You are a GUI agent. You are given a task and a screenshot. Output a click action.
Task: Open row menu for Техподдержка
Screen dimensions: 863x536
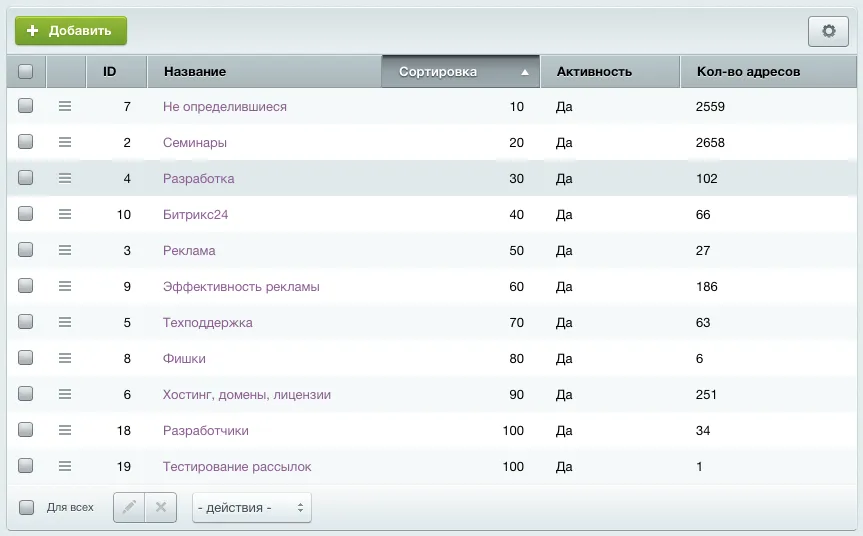click(x=65, y=322)
